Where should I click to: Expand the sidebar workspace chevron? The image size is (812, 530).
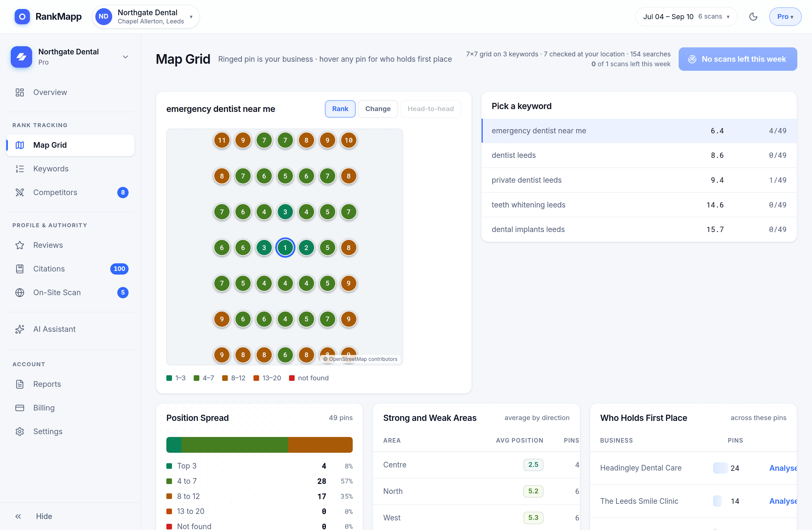click(x=125, y=57)
